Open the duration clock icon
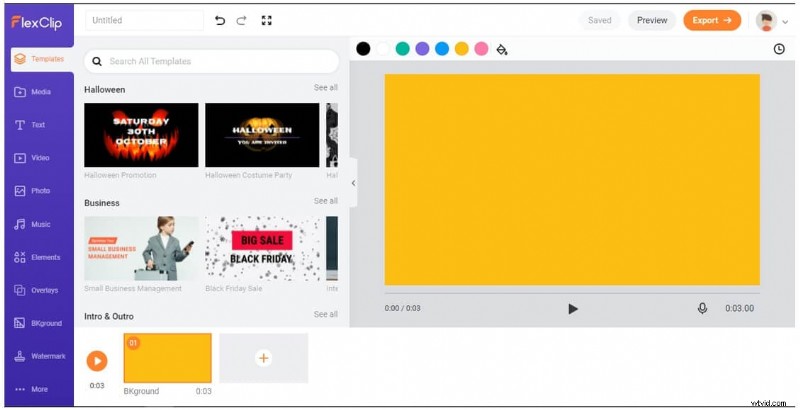Screen dimensions: 800x410 (x=779, y=49)
